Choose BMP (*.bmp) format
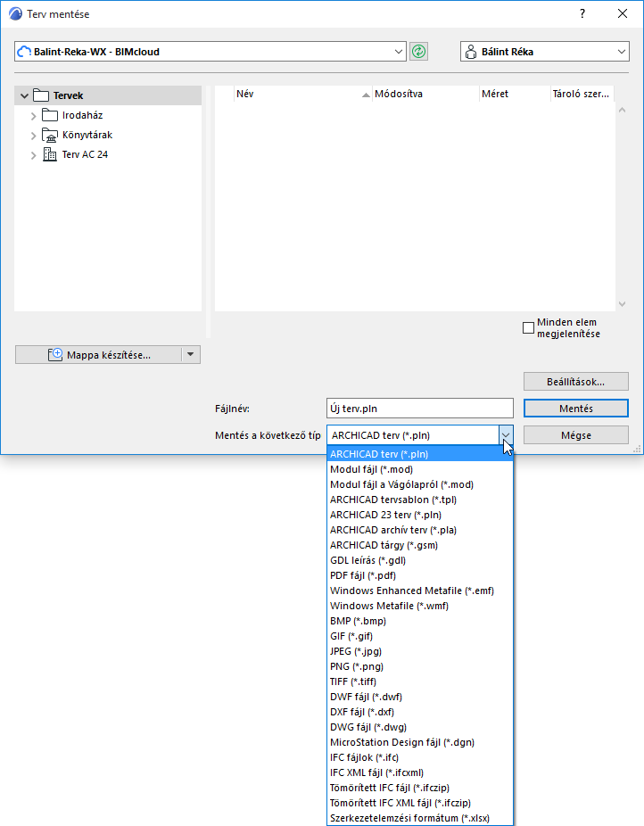Image resolution: width=644 pixels, height=826 pixels. pyautogui.click(x=420, y=621)
